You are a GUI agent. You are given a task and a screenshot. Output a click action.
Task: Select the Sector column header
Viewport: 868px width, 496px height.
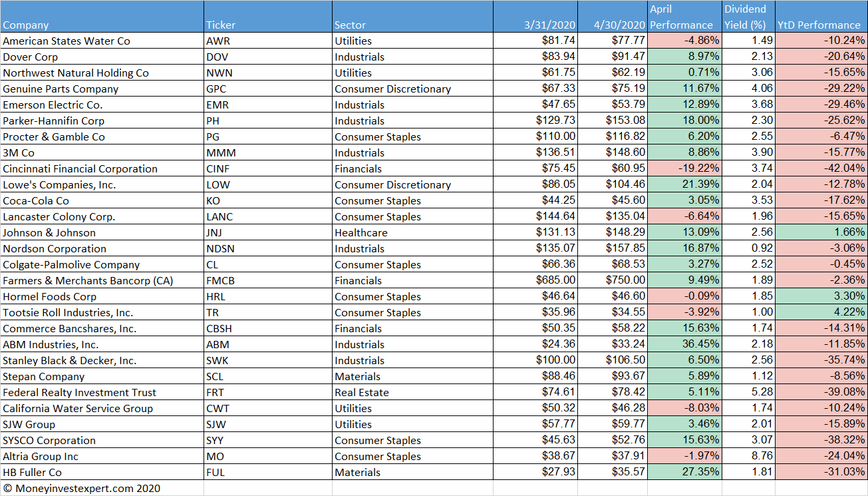(349, 25)
